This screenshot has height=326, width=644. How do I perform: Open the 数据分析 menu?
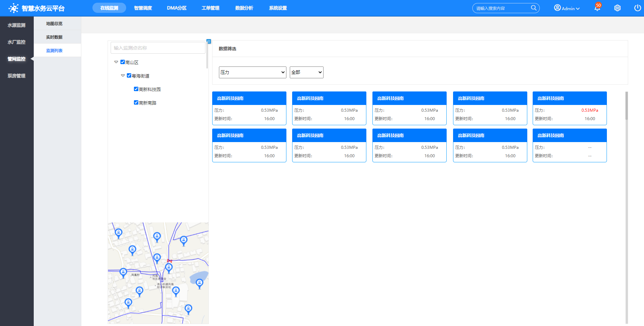tap(244, 8)
